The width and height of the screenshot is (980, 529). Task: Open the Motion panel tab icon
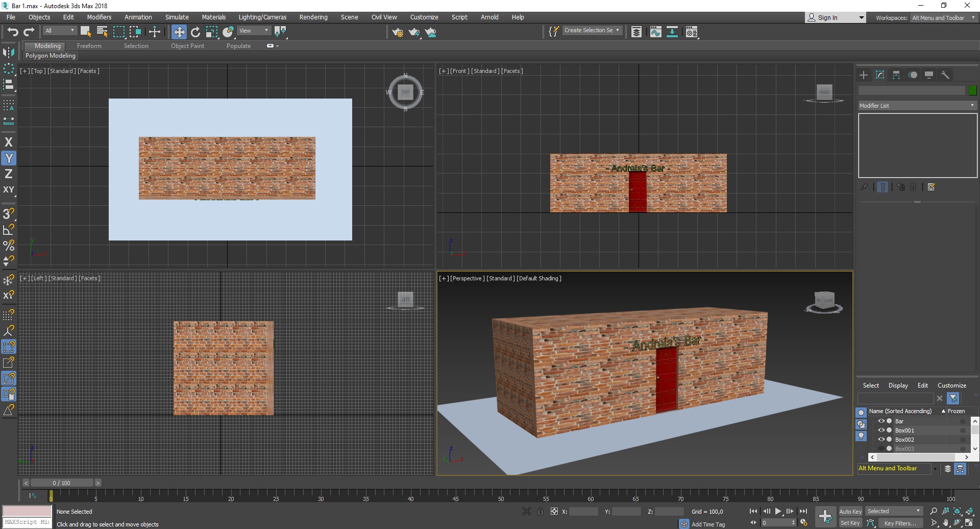click(x=913, y=75)
